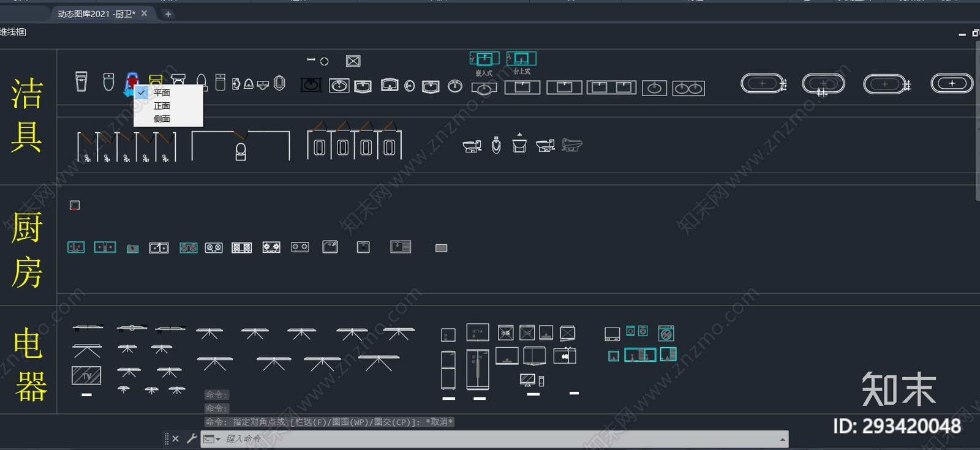
Task: Select the first toilet plan block
Action: coord(81,81)
